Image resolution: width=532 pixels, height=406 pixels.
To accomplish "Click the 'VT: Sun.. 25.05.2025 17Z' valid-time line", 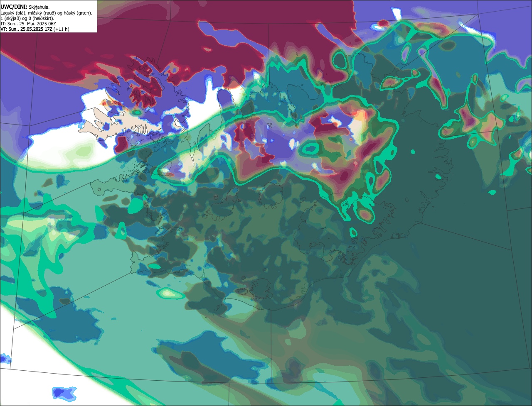I will point(34,29).
